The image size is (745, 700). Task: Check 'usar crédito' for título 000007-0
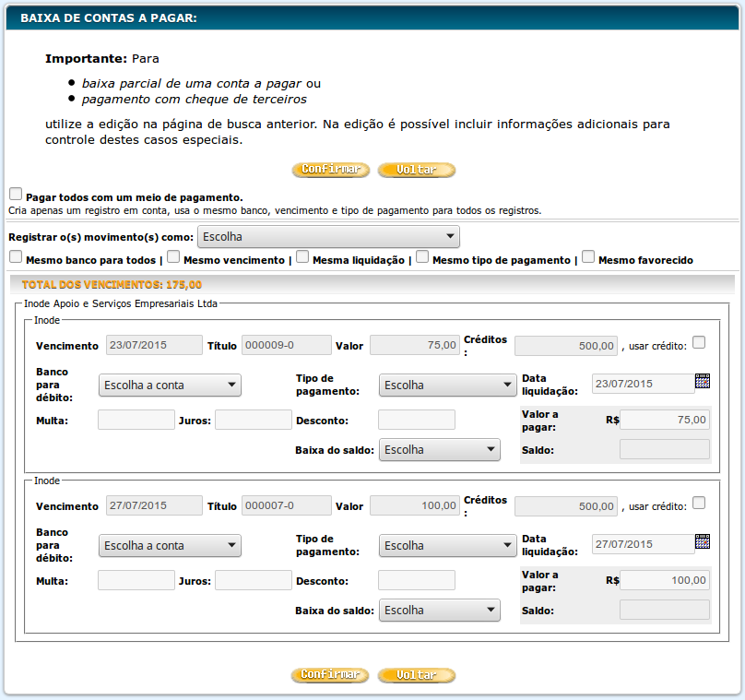point(699,504)
